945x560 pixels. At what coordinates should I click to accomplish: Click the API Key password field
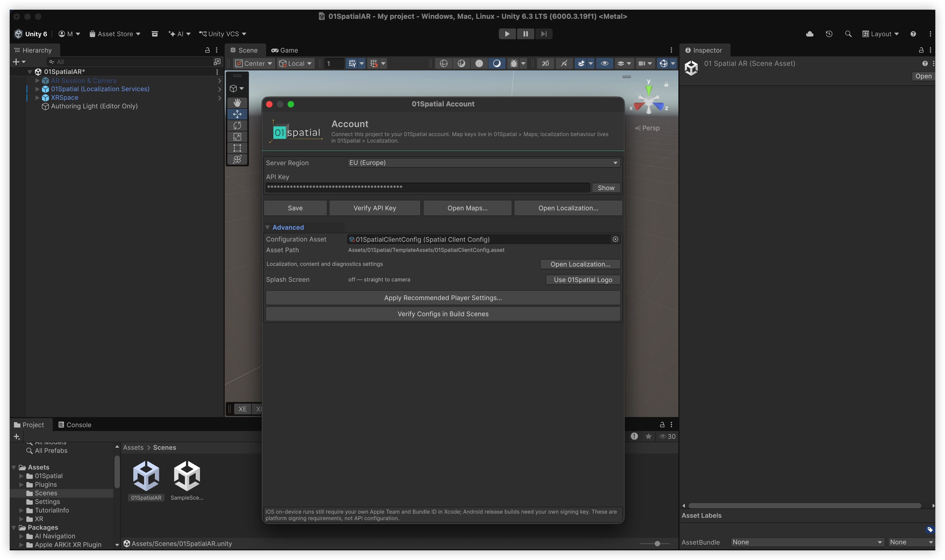[428, 188]
